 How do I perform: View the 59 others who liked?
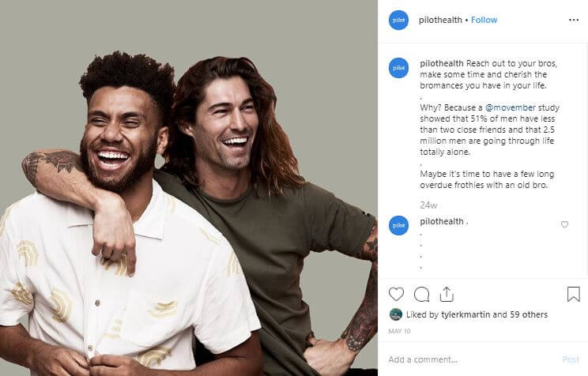tap(529, 314)
